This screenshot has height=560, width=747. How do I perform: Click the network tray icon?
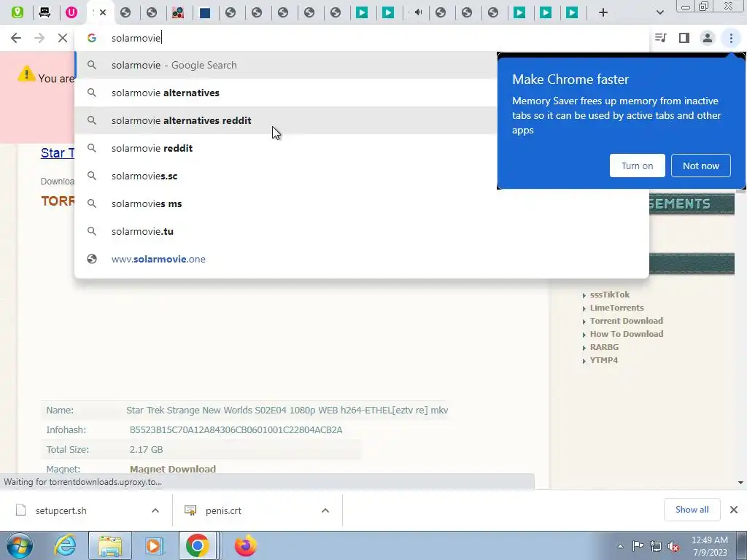(x=656, y=546)
